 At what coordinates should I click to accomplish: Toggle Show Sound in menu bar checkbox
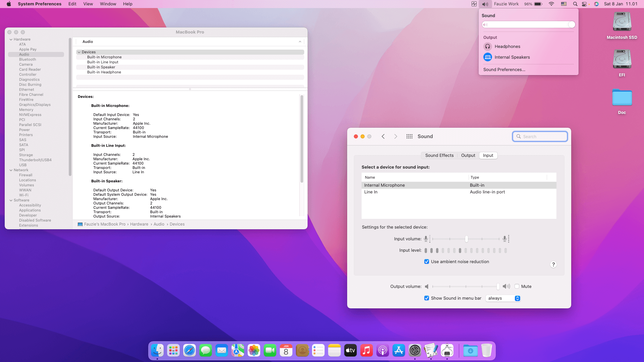427,298
